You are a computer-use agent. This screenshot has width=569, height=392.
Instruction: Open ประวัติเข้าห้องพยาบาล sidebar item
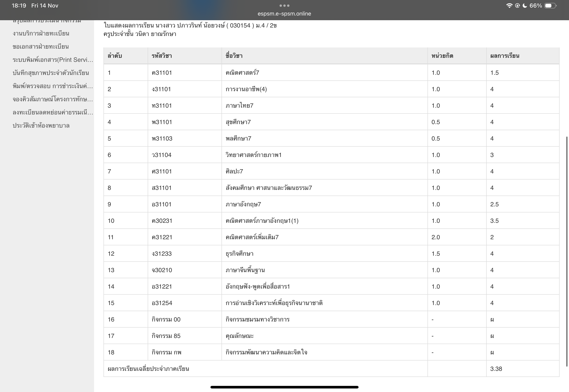41,126
